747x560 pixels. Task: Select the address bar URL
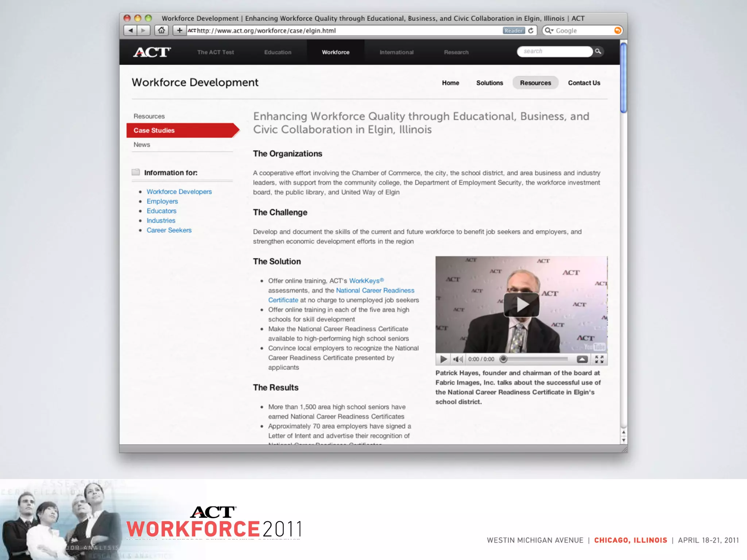click(x=266, y=31)
